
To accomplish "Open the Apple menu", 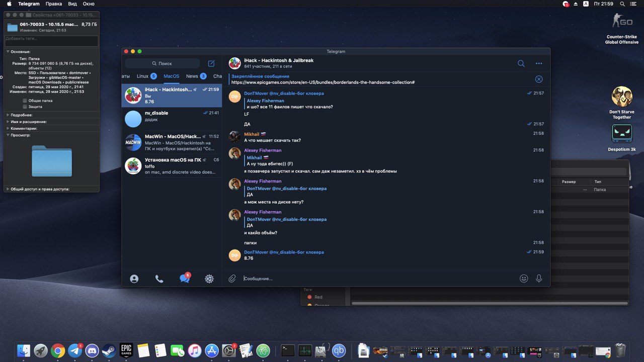I will pyautogui.click(x=9, y=4).
